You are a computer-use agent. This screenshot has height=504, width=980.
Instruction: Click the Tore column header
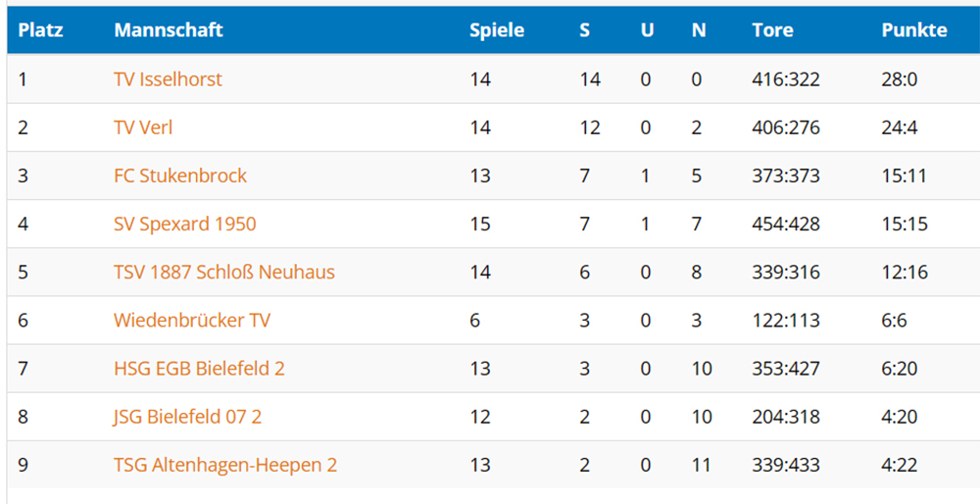(772, 30)
